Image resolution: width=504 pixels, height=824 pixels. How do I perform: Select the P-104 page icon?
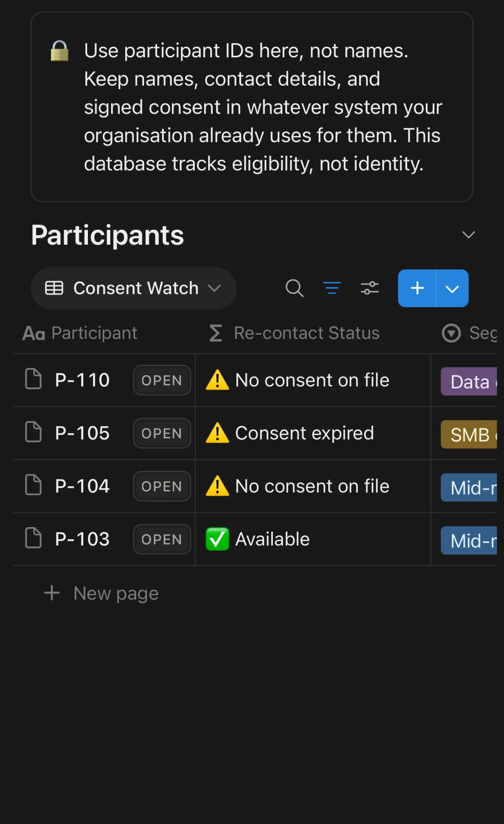click(x=33, y=485)
